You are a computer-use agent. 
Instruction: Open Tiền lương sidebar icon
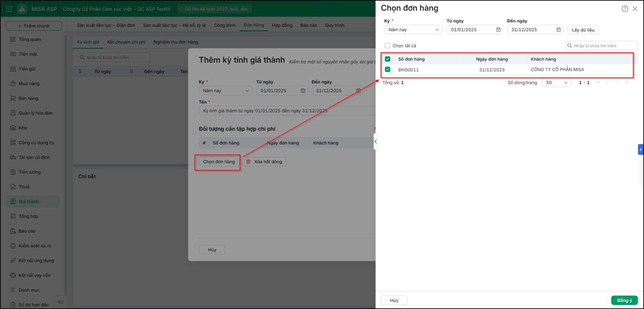click(x=13, y=172)
